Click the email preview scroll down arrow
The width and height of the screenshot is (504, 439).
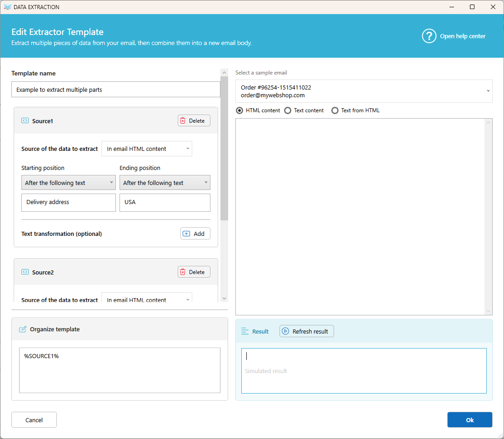click(488, 311)
